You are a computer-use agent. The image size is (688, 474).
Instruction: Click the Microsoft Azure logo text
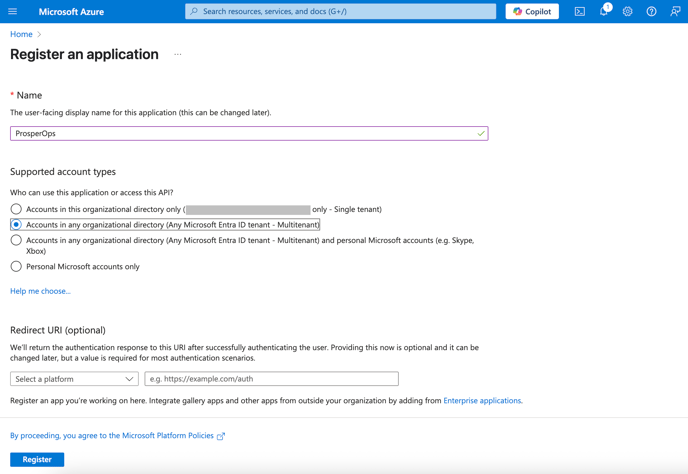point(71,12)
